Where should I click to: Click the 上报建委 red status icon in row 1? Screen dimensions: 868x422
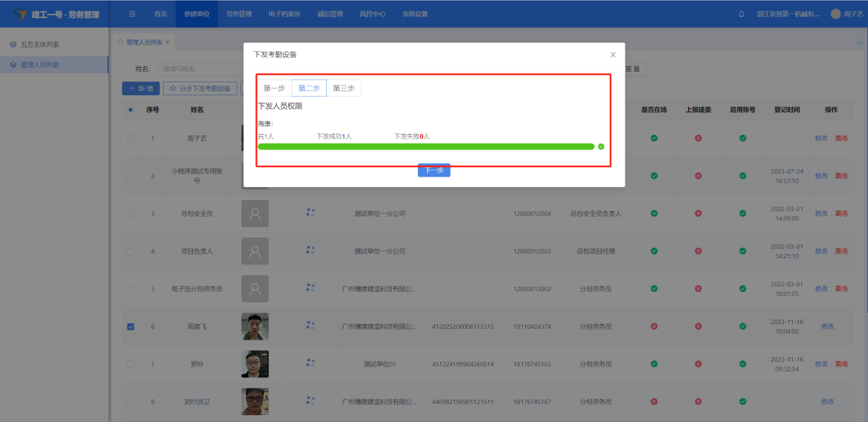[698, 138]
